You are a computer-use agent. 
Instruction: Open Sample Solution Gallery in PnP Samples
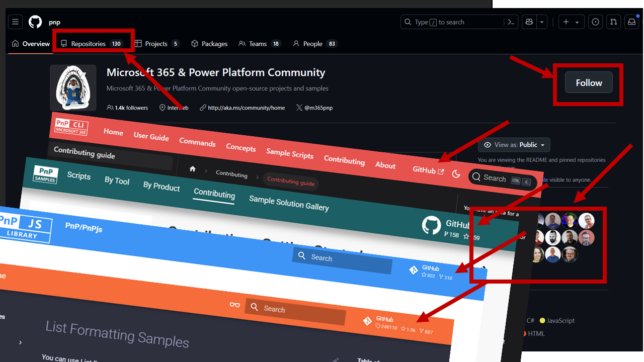289,203
